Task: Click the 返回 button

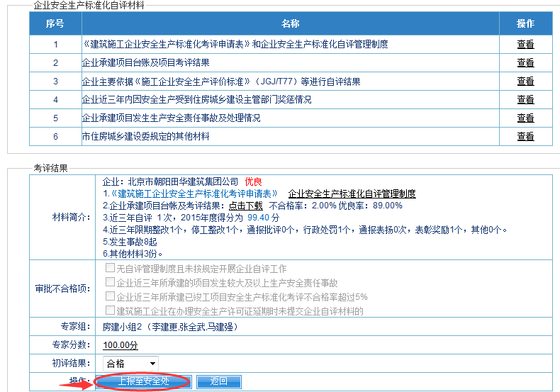Action: (218, 381)
